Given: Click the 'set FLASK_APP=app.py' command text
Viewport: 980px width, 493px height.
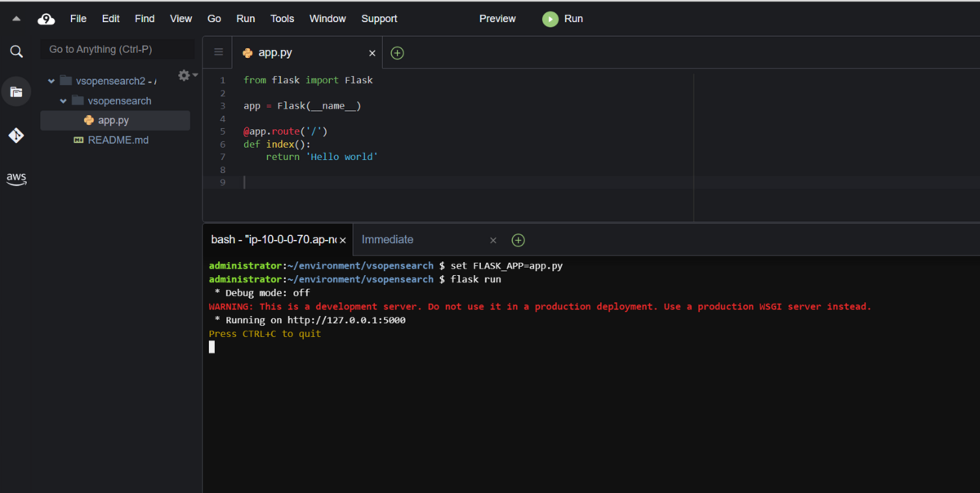Looking at the screenshot, I should (x=506, y=266).
